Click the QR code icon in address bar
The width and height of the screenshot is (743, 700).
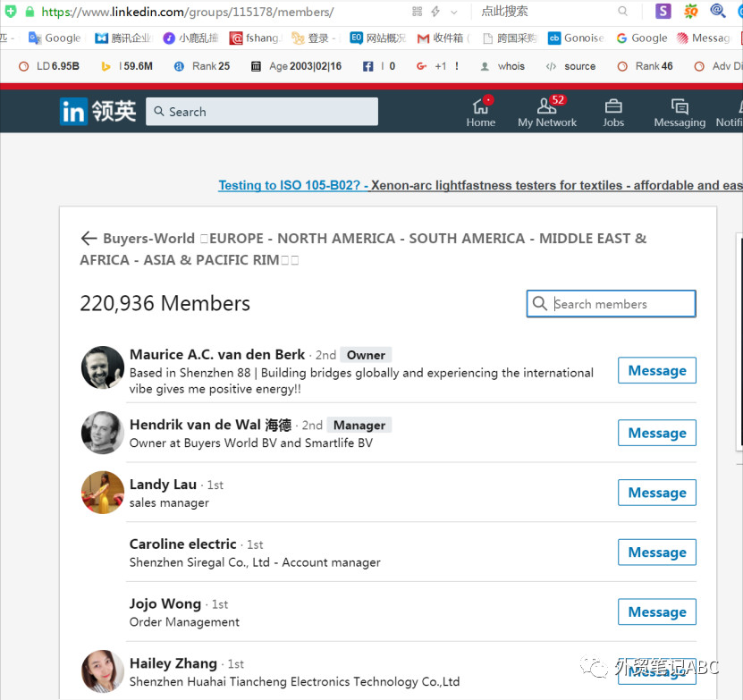[417, 12]
